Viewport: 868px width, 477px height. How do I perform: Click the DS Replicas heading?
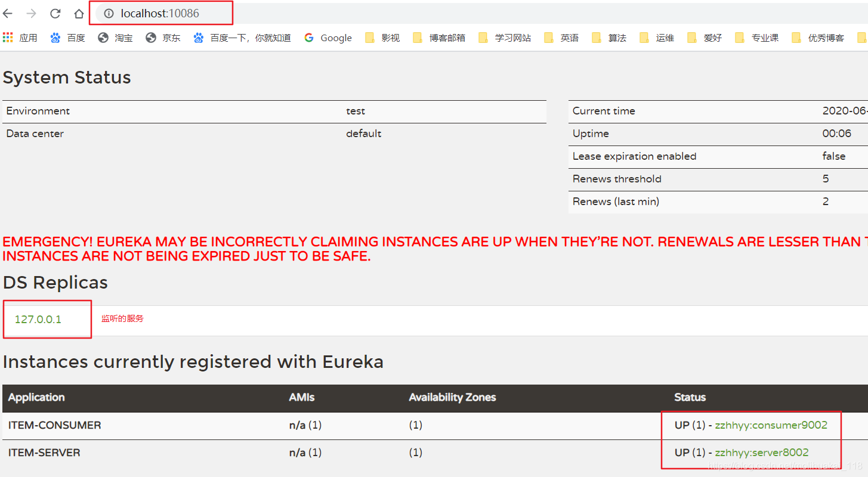click(55, 282)
